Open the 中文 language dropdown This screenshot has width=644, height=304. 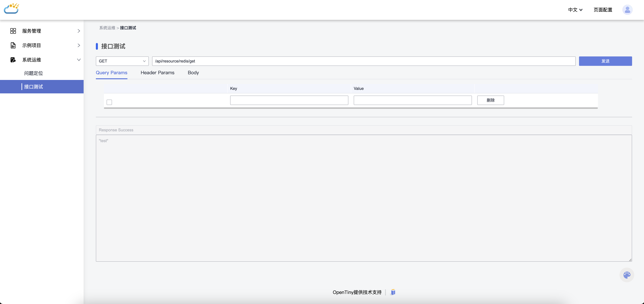point(575,10)
